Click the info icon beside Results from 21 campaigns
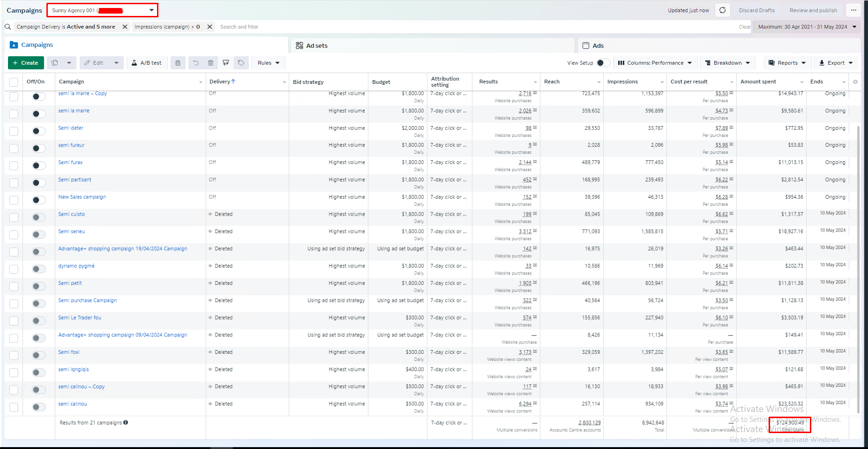 (126, 423)
